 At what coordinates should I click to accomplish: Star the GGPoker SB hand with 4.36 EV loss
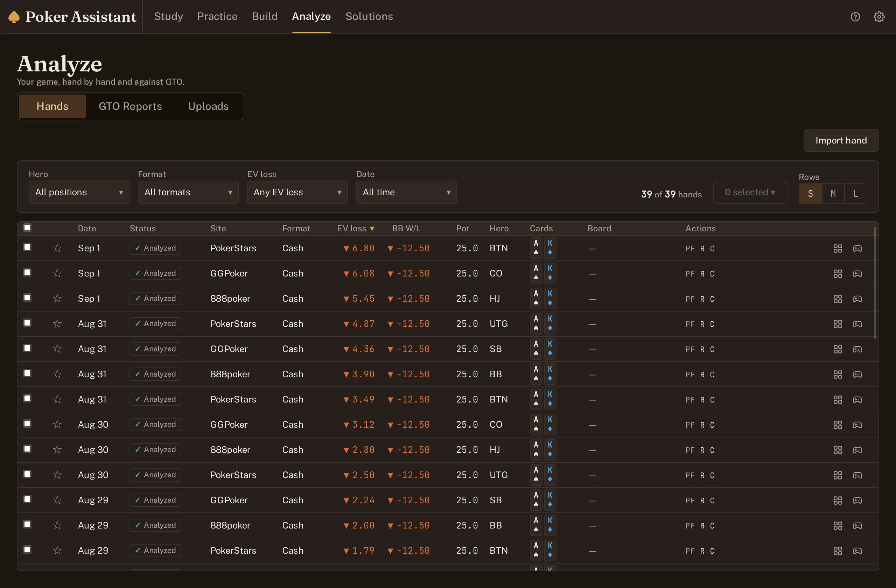point(57,349)
